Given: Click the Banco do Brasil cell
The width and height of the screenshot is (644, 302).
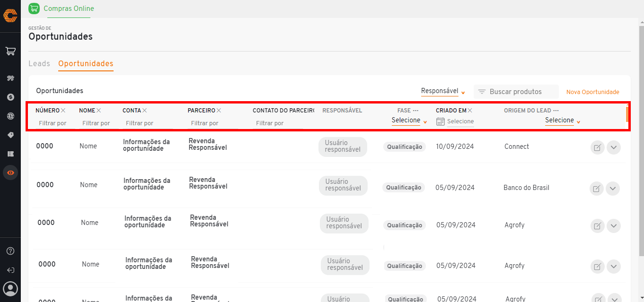Looking at the screenshot, I should 526,188.
